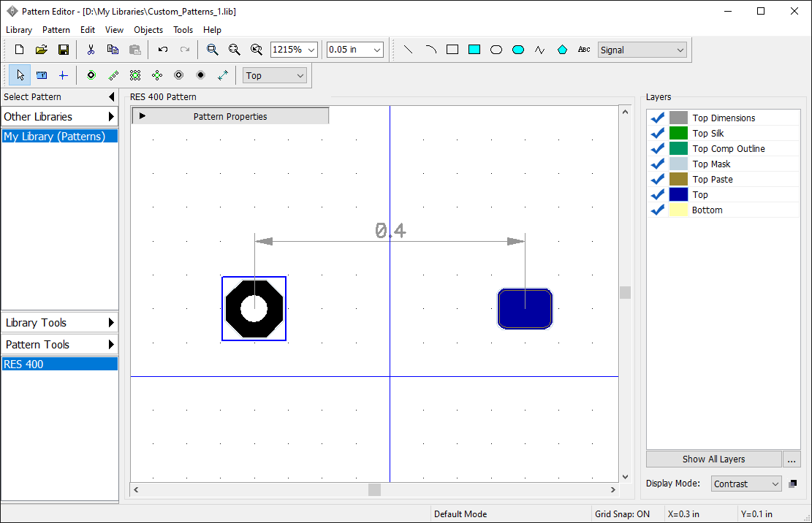Save the library with the floppy disk icon
The height and width of the screenshot is (523, 812).
(x=64, y=50)
